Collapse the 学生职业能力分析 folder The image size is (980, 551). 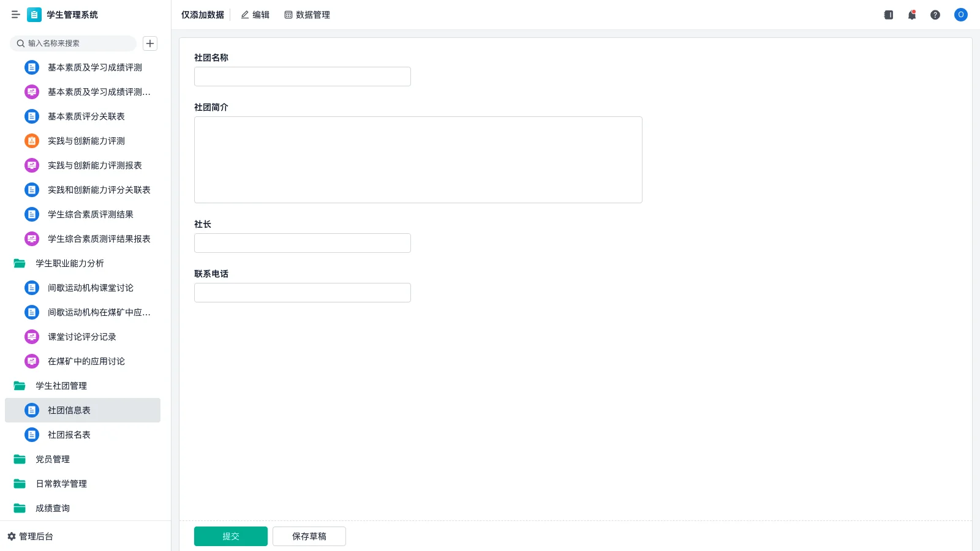click(69, 263)
